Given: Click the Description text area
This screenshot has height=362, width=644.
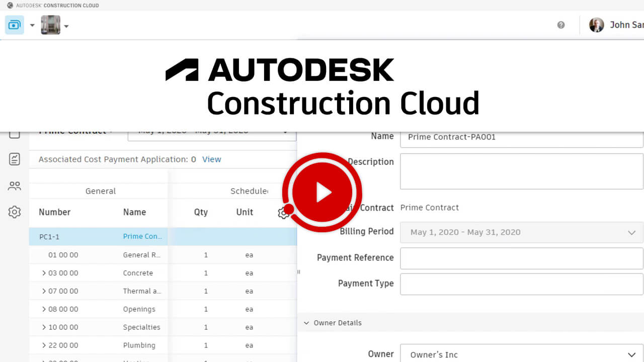Looking at the screenshot, I should [521, 171].
